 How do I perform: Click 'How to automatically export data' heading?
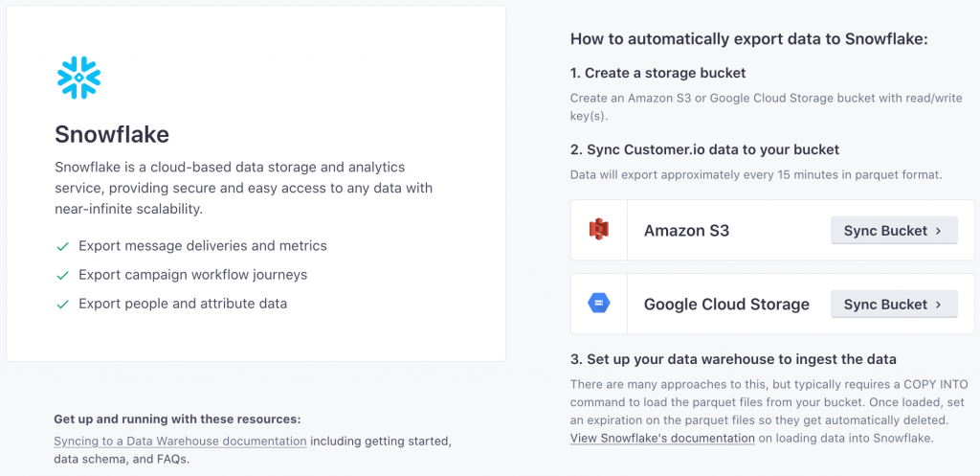tap(749, 39)
